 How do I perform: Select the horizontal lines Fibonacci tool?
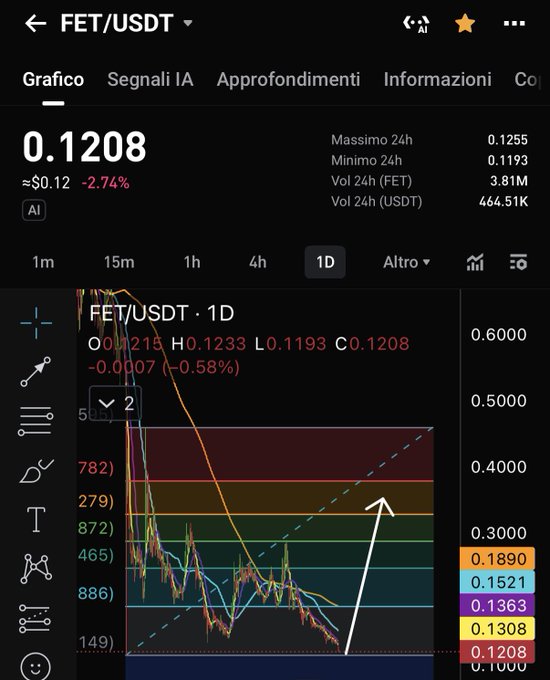(36, 421)
